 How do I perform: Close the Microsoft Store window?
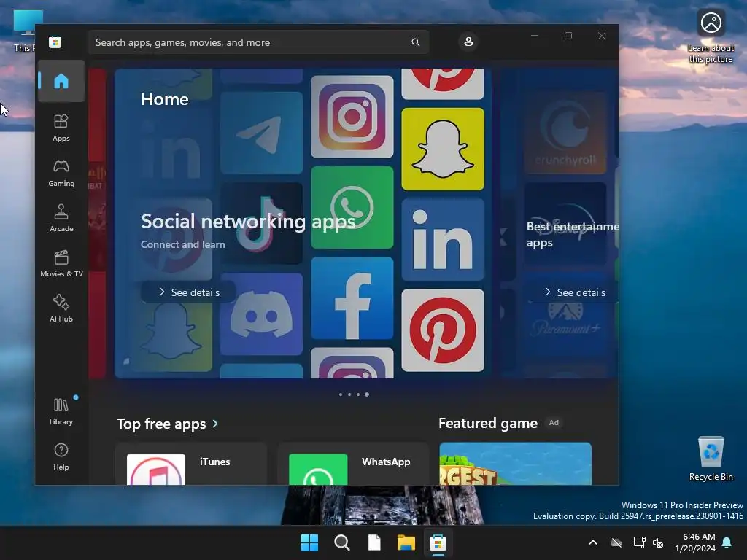[602, 36]
